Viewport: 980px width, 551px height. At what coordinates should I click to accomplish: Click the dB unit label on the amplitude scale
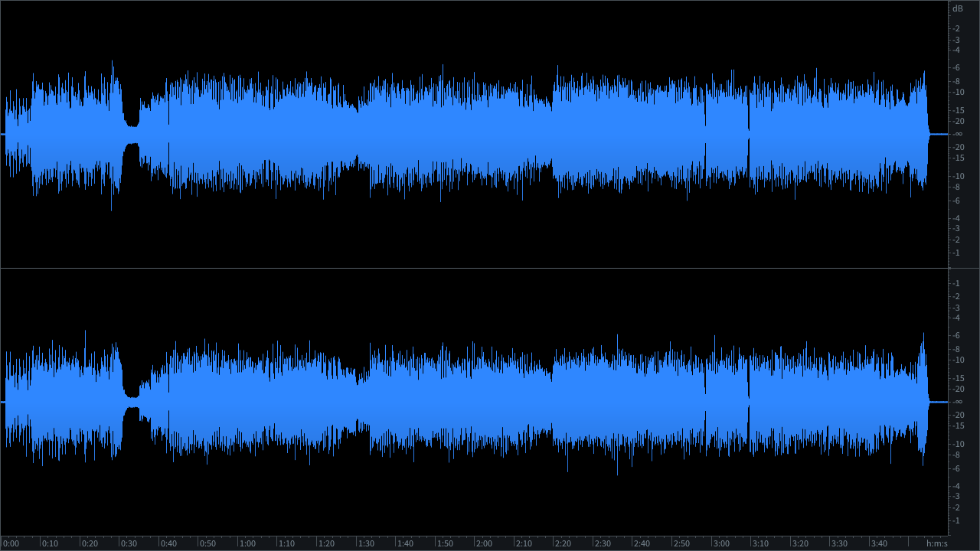[958, 8]
